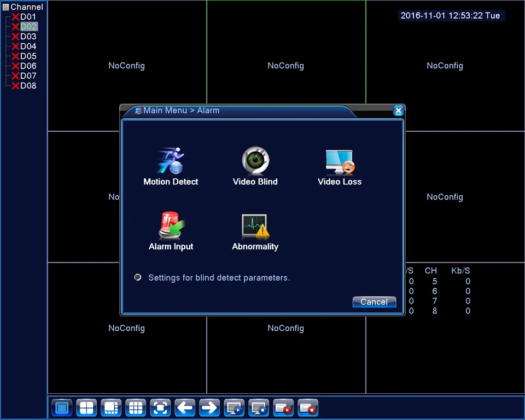Switch to four-view layout
The width and height of the screenshot is (525, 420).
[86, 407]
